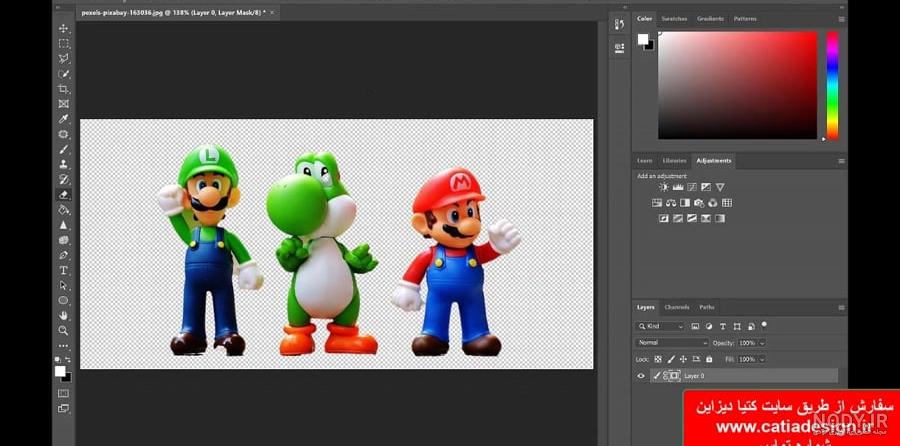Select the Frame tool
This screenshot has height=446, width=900.
[x=64, y=104]
